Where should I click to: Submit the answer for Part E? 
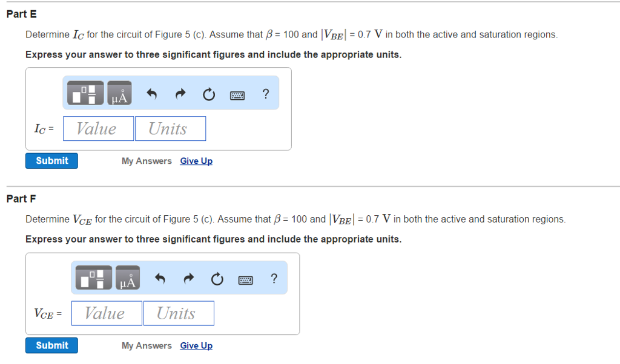pyautogui.click(x=51, y=160)
